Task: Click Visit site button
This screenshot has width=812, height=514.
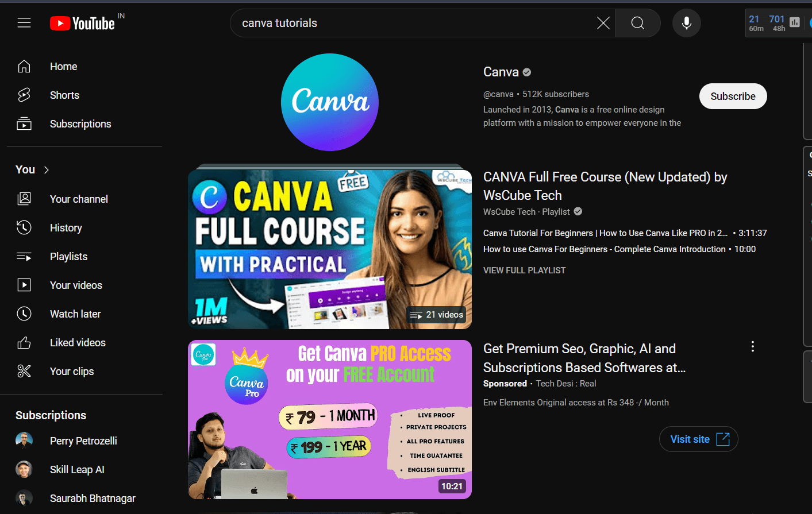Action: pos(698,439)
